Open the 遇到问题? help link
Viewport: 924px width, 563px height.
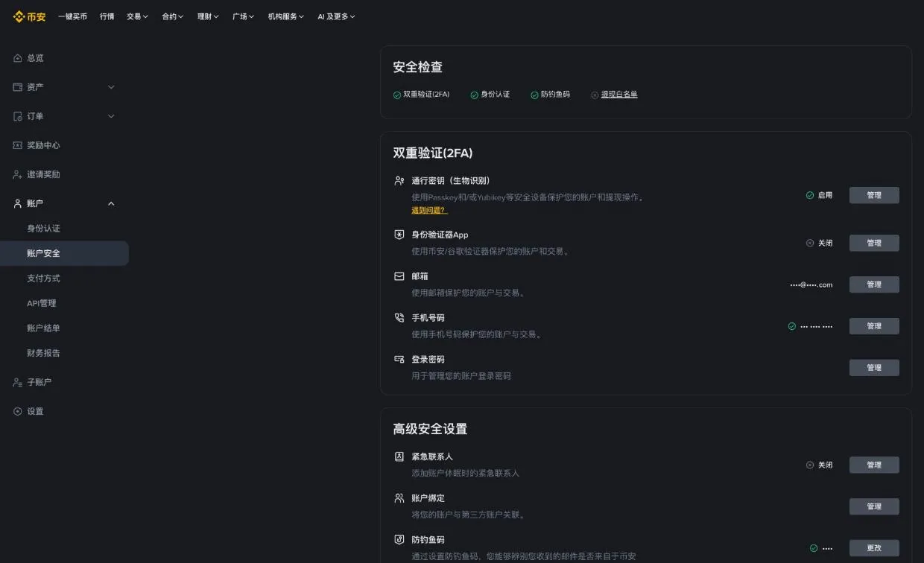pyautogui.click(x=429, y=211)
